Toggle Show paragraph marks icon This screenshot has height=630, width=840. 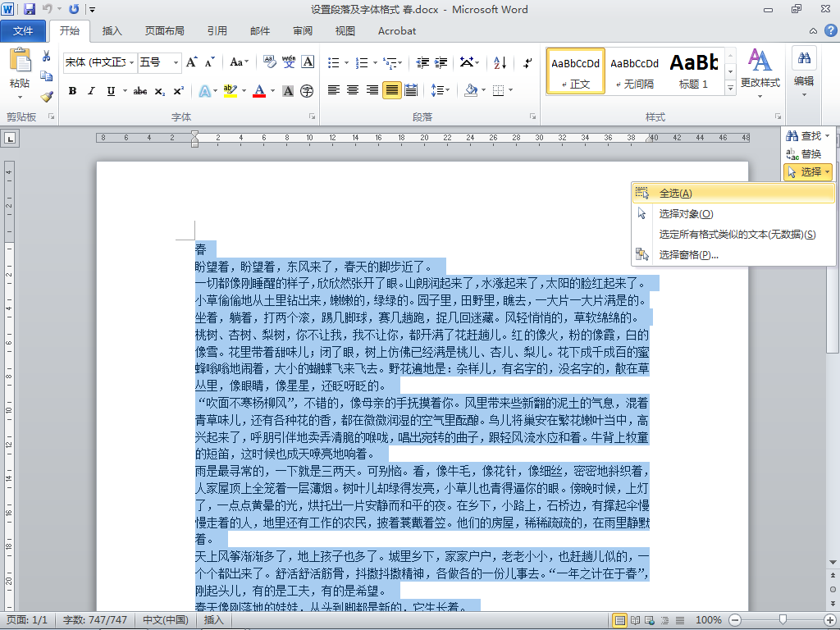point(527,62)
